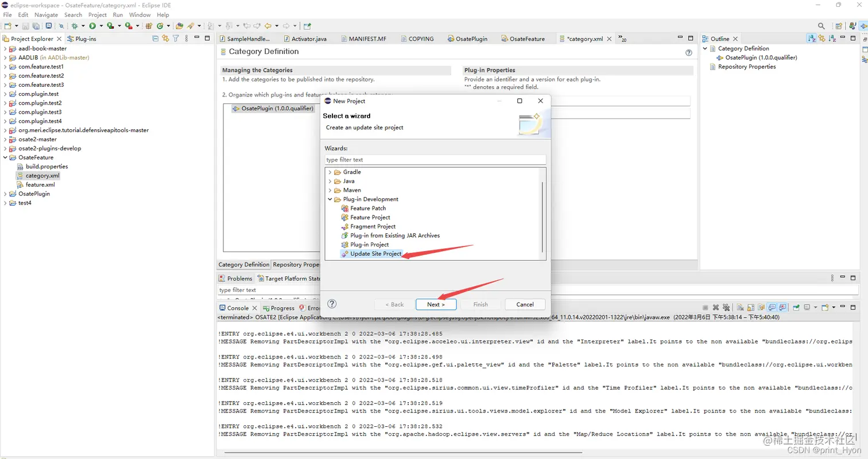Click Cancel in the New Project dialog
Image resolution: width=868 pixels, height=459 pixels.
point(525,304)
